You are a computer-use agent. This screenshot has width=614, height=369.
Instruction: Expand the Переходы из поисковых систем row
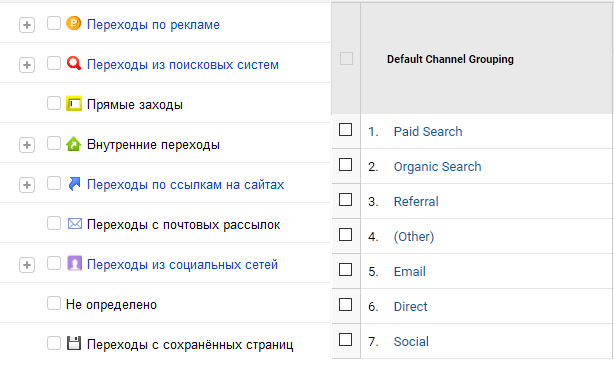pos(27,65)
